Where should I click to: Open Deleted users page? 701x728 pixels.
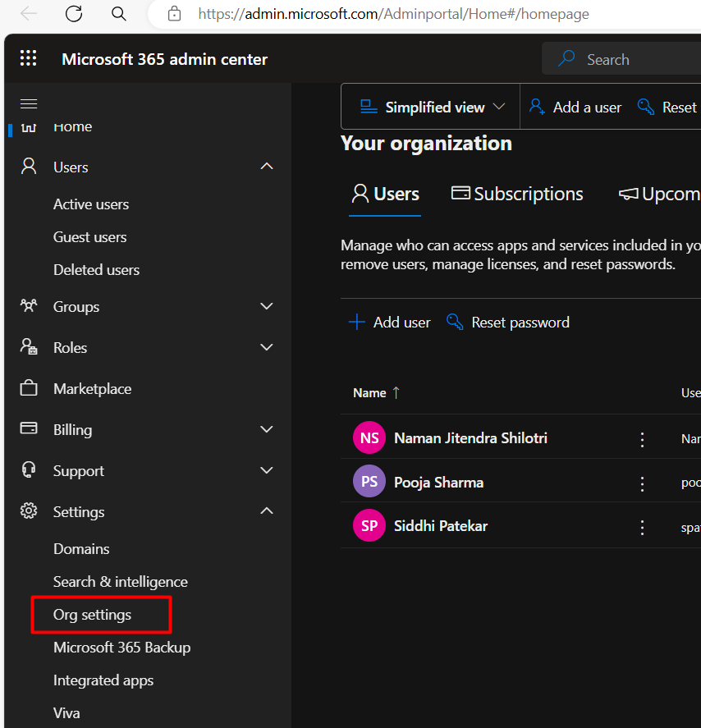pos(97,270)
